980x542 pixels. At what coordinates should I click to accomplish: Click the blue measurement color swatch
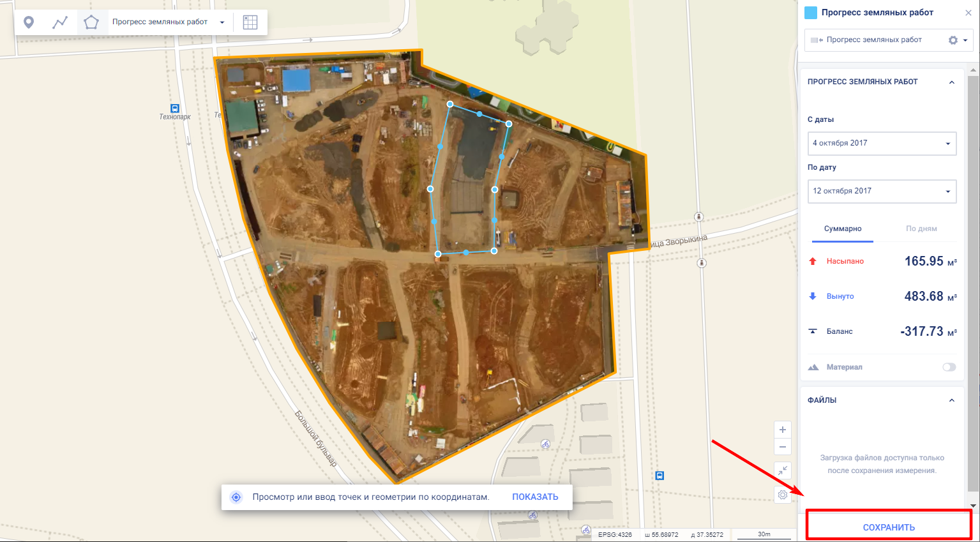click(x=811, y=13)
